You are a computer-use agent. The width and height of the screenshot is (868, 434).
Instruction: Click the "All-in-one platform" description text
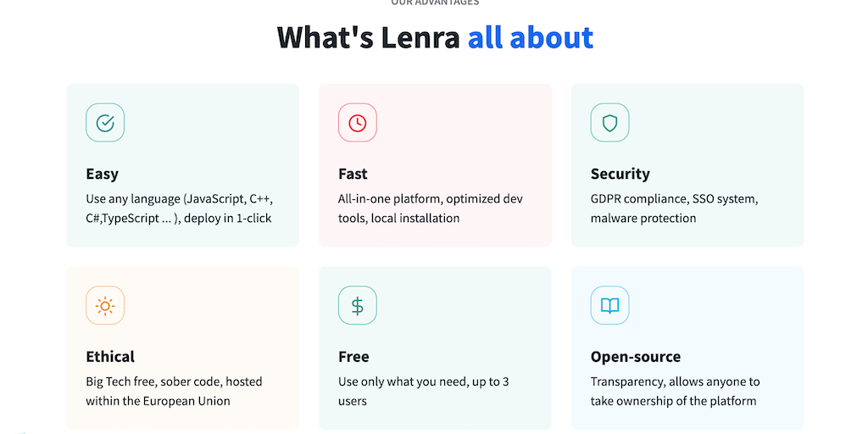[430, 209]
